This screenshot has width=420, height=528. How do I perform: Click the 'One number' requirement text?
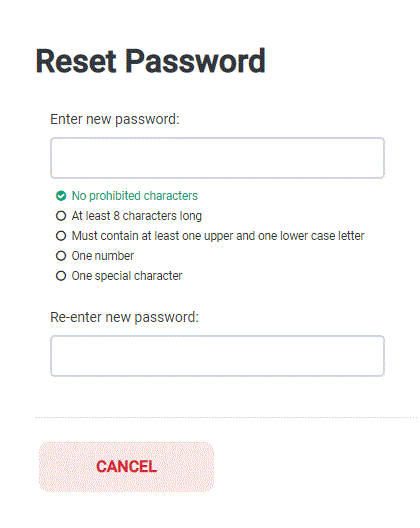103,256
